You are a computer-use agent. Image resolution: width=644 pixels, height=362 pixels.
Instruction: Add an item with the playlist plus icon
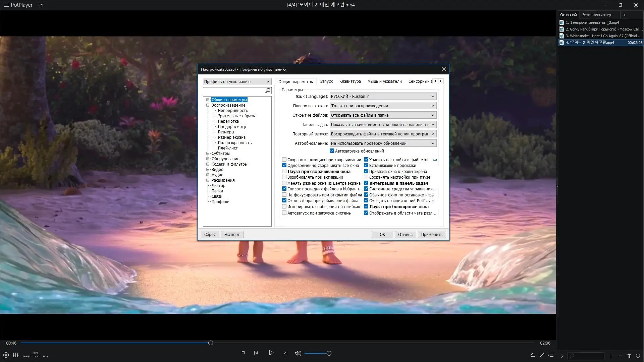pyautogui.click(x=611, y=356)
